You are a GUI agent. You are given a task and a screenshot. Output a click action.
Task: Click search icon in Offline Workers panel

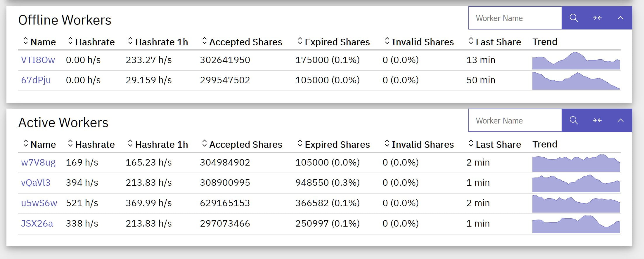click(574, 18)
